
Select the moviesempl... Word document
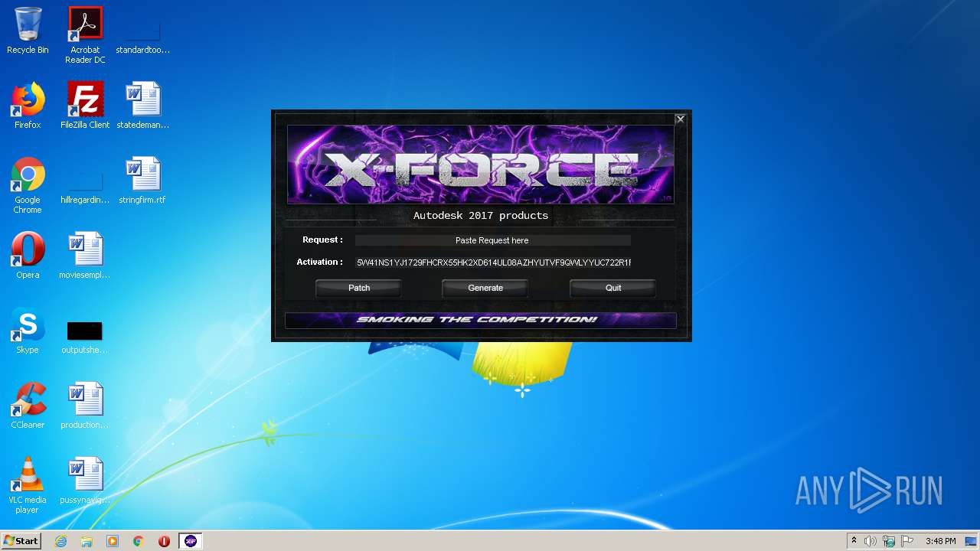[x=85, y=256]
